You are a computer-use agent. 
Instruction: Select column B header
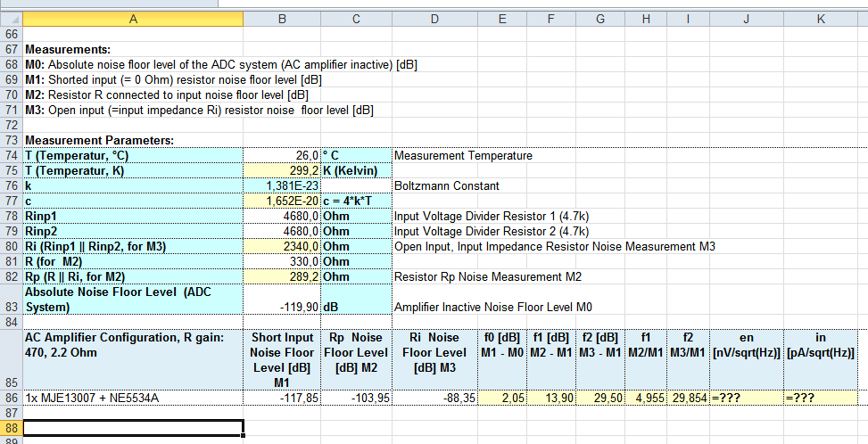(282, 17)
